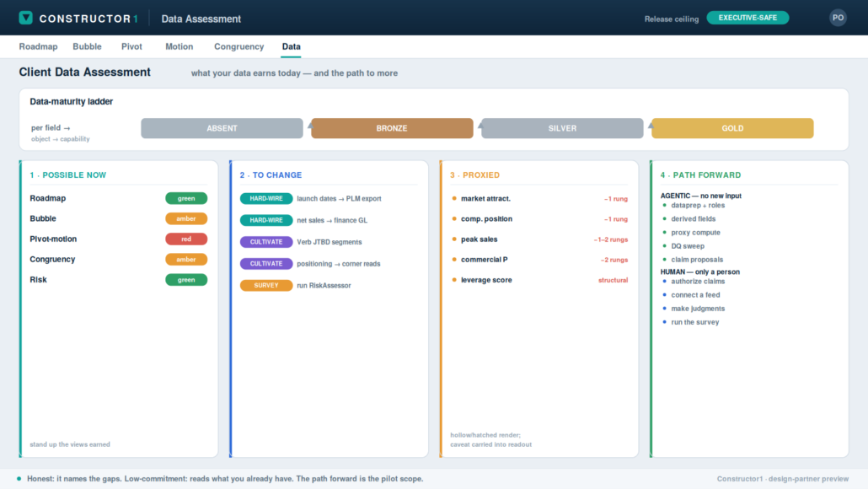This screenshot has width=868, height=489.
Task: Switch to the Roadmap tab
Action: click(38, 46)
